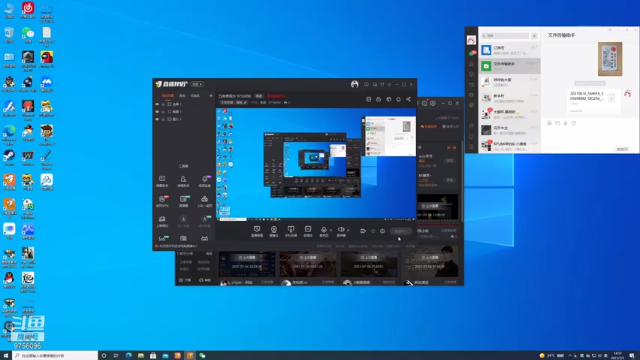Image resolution: width=640 pixels, height=360 pixels.
Task: Click the record video icon beside start button
Action: coord(363,231)
